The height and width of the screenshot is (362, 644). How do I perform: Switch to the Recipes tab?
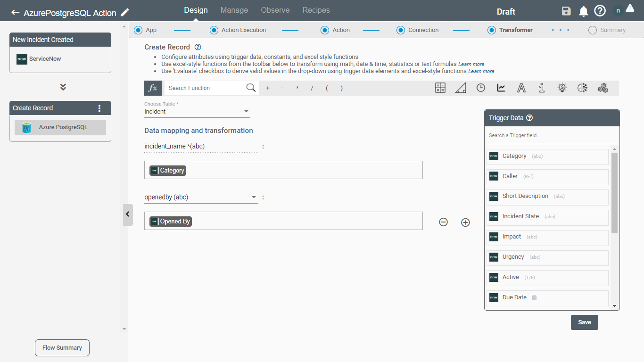pos(316,10)
